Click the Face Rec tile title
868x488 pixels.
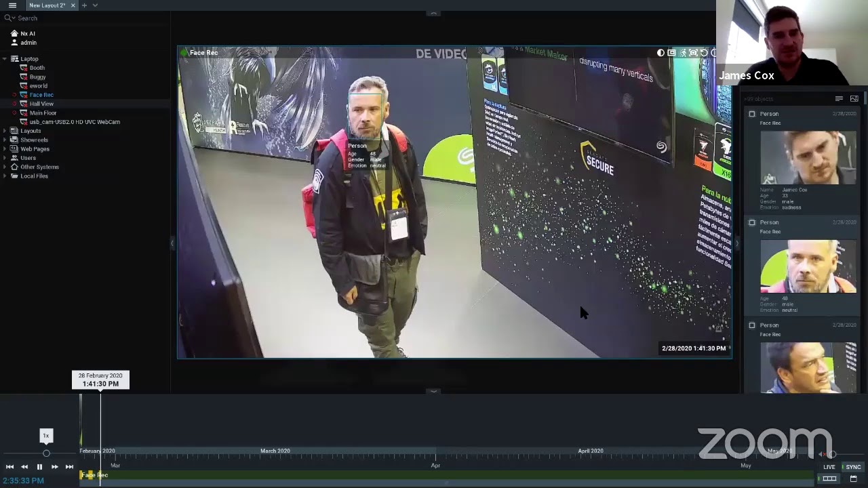click(203, 53)
